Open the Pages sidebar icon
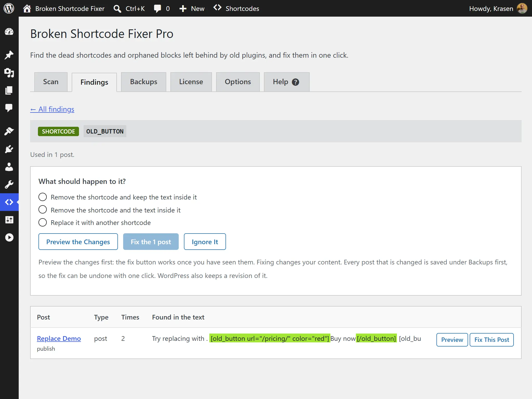The height and width of the screenshot is (399, 532). click(9, 90)
